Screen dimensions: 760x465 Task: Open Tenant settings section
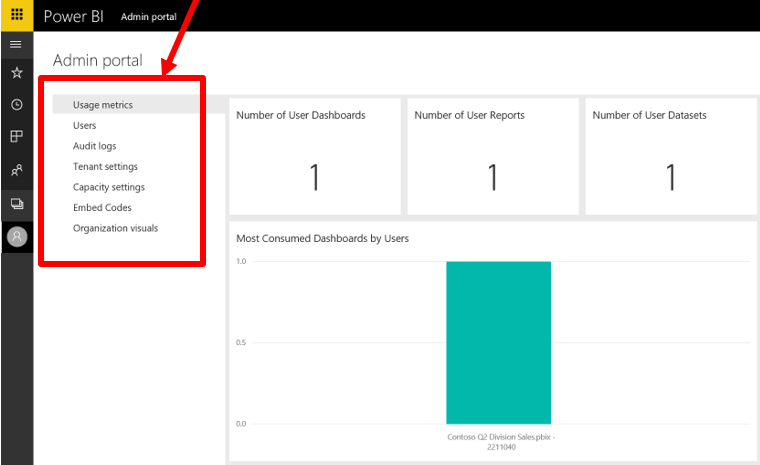[105, 166]
